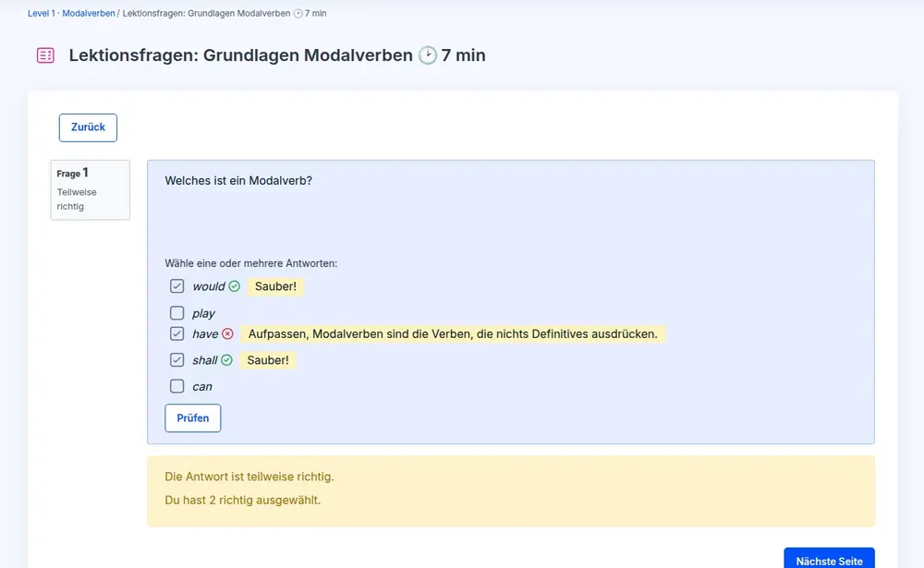Image resolution: width=924 pixels, height=568 pixels.
Task: Open the Level 1 breadcrumb link
Action: 42,14
